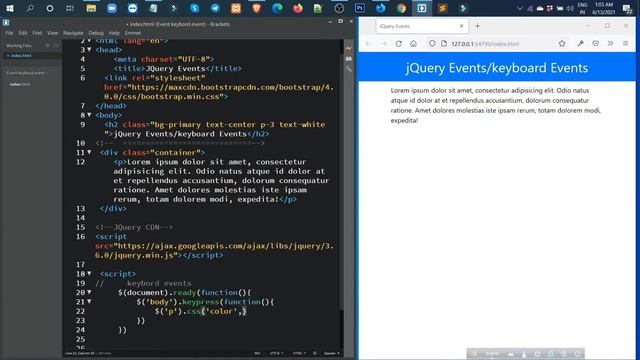Collapse the head tag fold arrow
The height and width of the screenshot is (360, 640).
click(89, 50)
